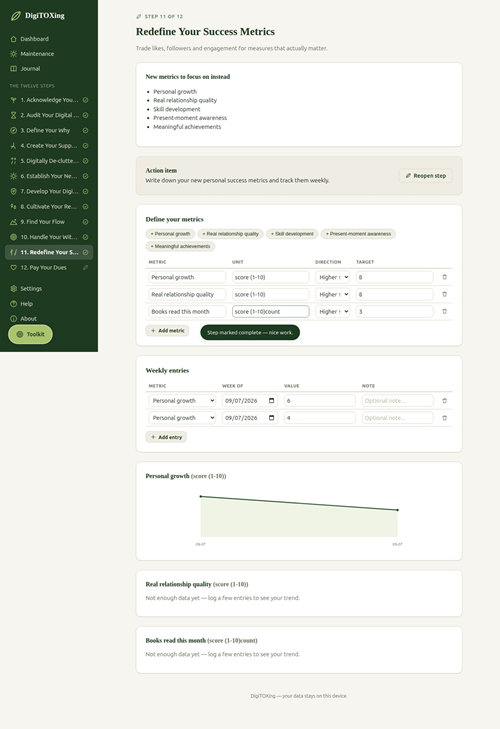Delete the Books read this month metric
This screenshot has width=500, height=729.
(x=444, y=311)
